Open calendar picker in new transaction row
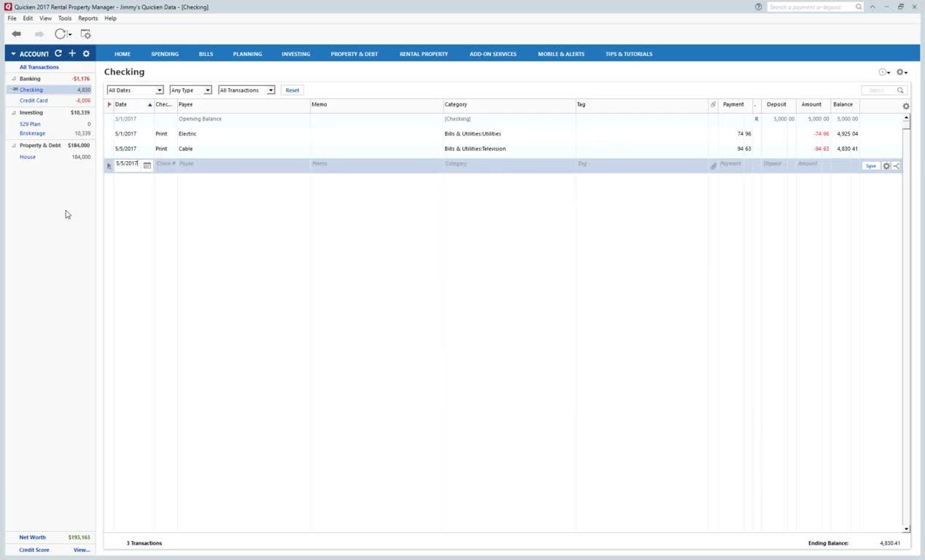The image size is (925, 560). [147, 166]
